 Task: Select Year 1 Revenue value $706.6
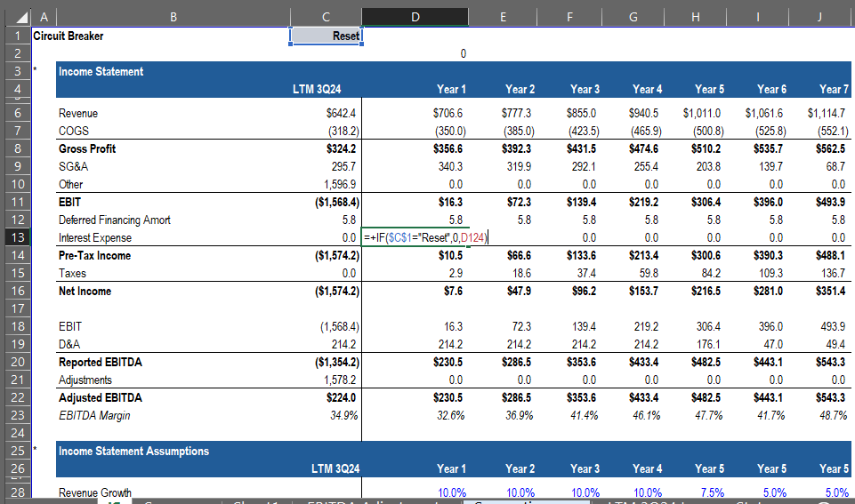448,114
